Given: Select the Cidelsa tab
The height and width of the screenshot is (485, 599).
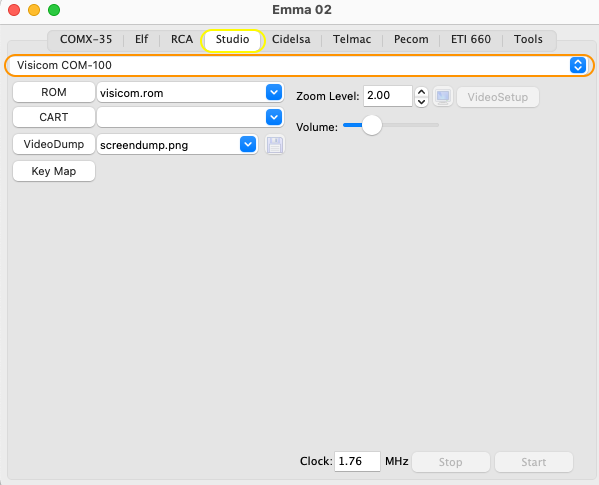Looking at the screenshot, I should pyautogui.click(x=291, y=39).
